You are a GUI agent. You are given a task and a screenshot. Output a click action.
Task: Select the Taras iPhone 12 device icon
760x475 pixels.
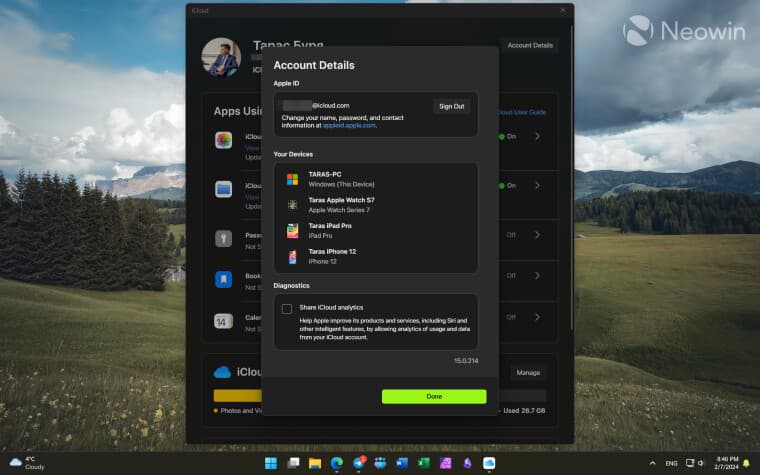[x=292, y=256]
